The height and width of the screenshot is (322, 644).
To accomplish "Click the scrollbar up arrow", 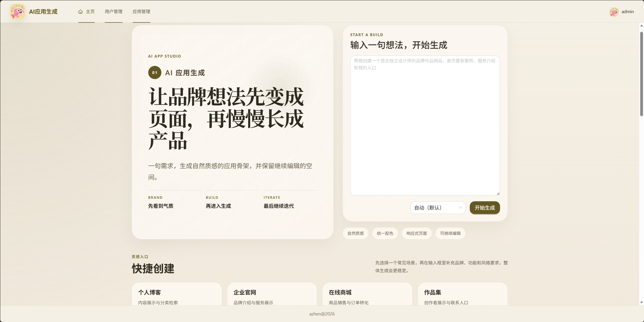I will pyautogui.click(x=641, y=26).
